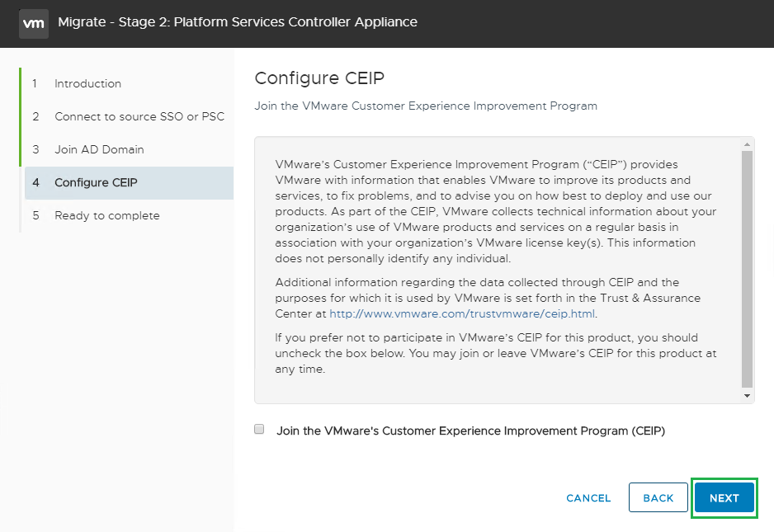Click the Join VMware's CEIP checkbox label
774x532 pixels.
[x=470, y=431]
